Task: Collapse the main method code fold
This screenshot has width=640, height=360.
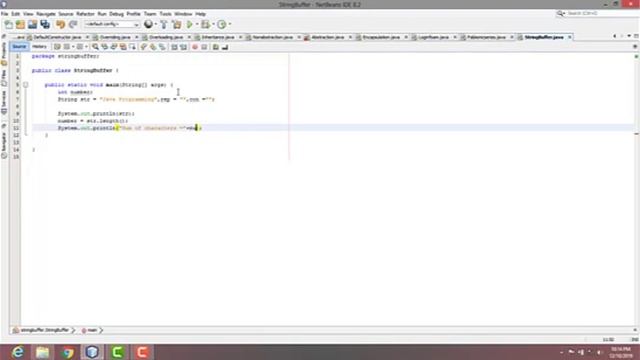Action: 25,85
